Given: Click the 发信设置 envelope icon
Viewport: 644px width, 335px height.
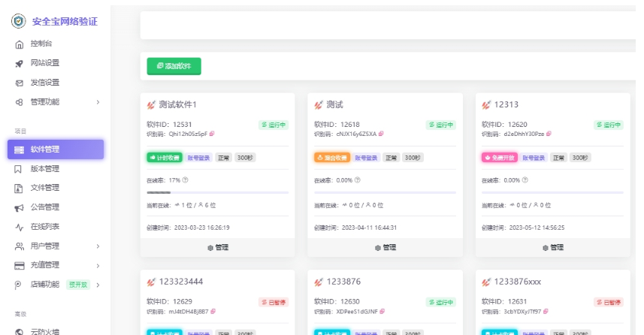Looking at the screenshot, I should (20, 83).
